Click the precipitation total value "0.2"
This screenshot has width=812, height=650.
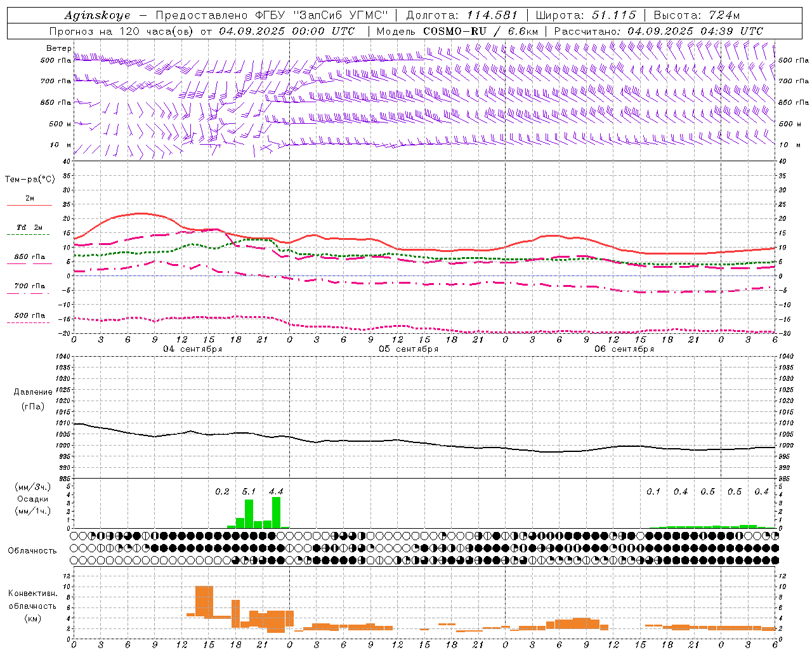pos(222,491)
